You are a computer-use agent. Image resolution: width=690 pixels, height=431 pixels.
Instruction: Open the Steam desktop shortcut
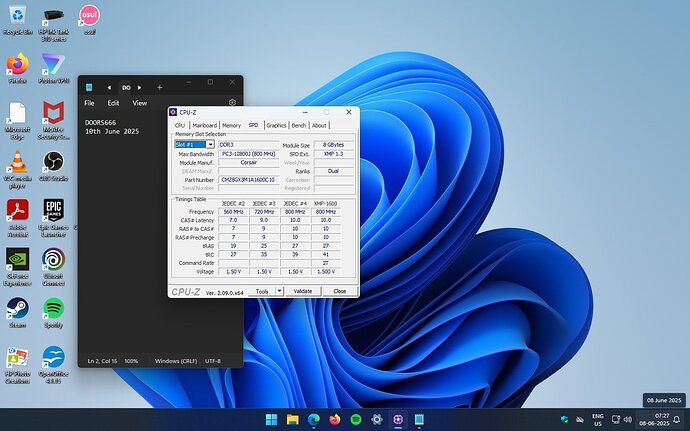click(18, 313)
